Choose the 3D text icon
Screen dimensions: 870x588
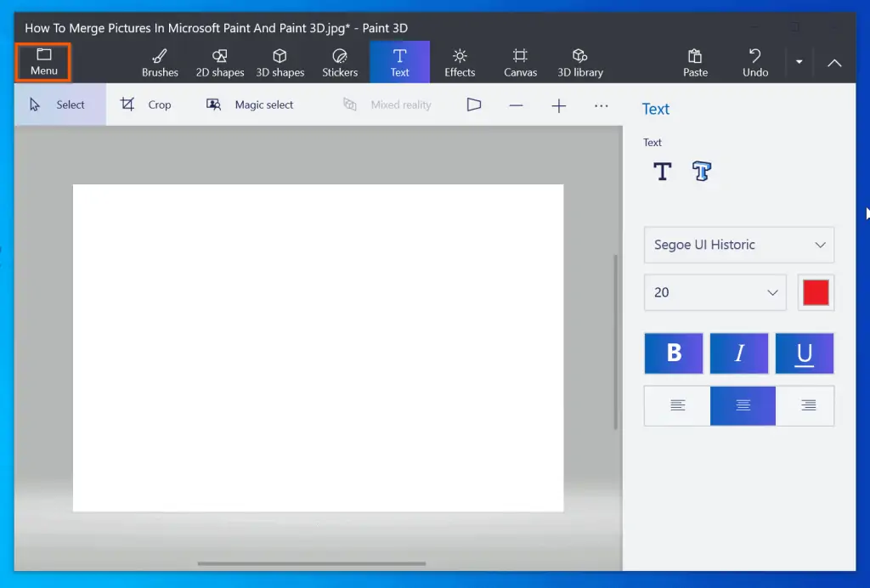click(x=701, y=172)
